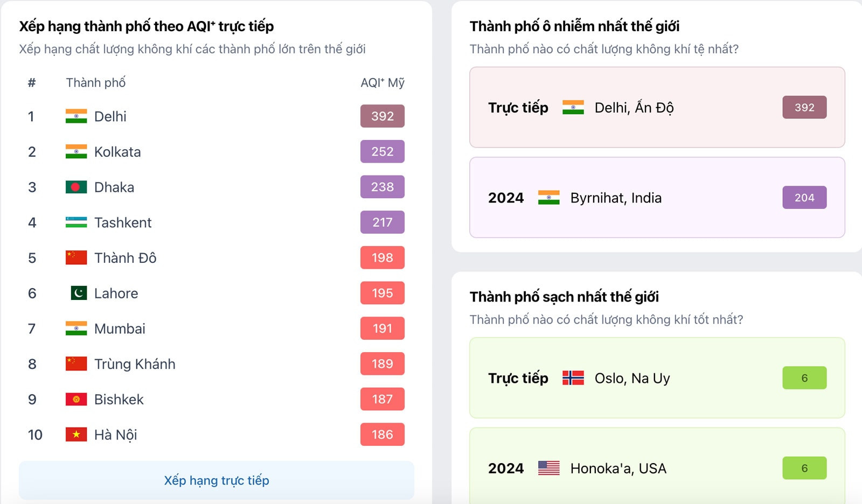Click the Kyrgyzstan flag beside Bishkek
The width and height of the screenshot is (862, 504).
[76, 399]
